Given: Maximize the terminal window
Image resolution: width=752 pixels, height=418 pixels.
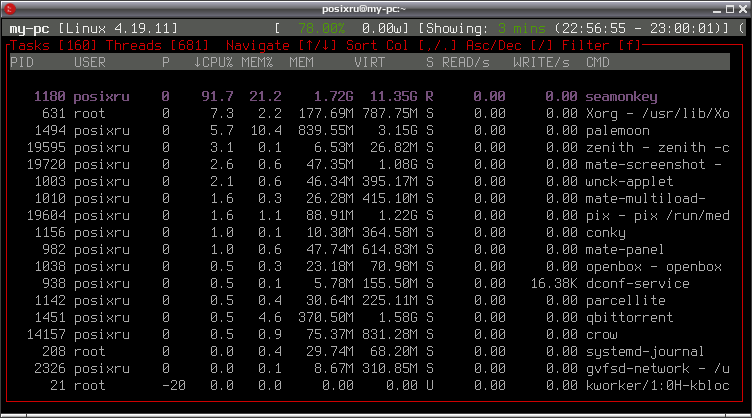Looking at the screenshot, I should [729, 9].
